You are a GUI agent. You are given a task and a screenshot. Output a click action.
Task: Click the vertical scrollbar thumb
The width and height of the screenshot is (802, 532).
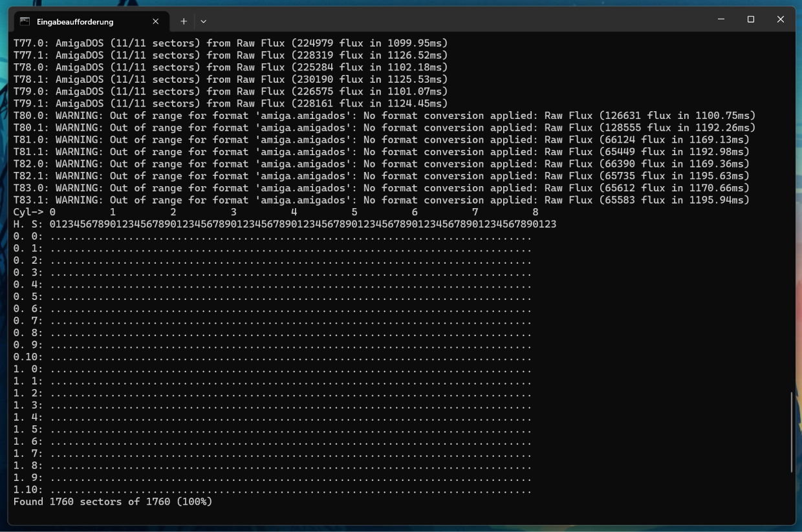pos(792,432)
